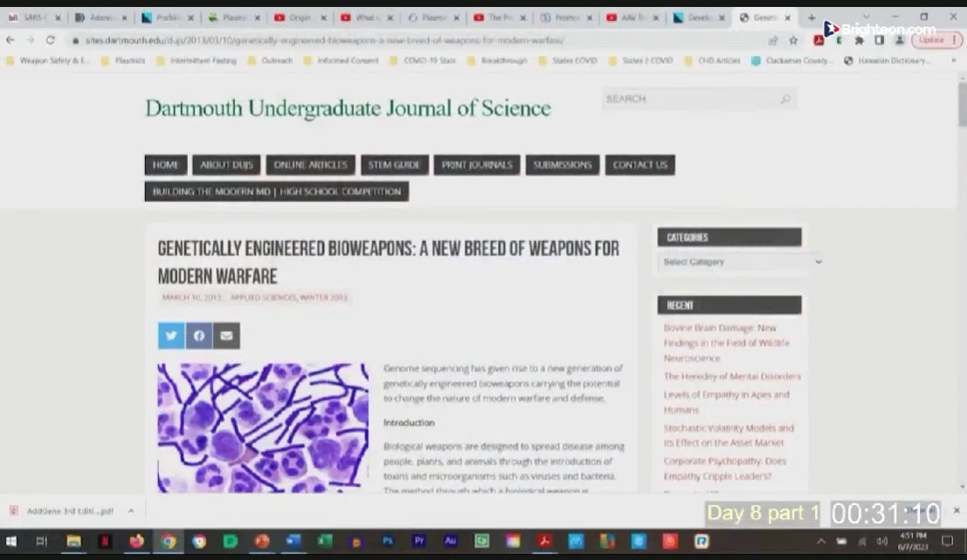
Task: Click the Chrome Update button
Action: point(936,40)
